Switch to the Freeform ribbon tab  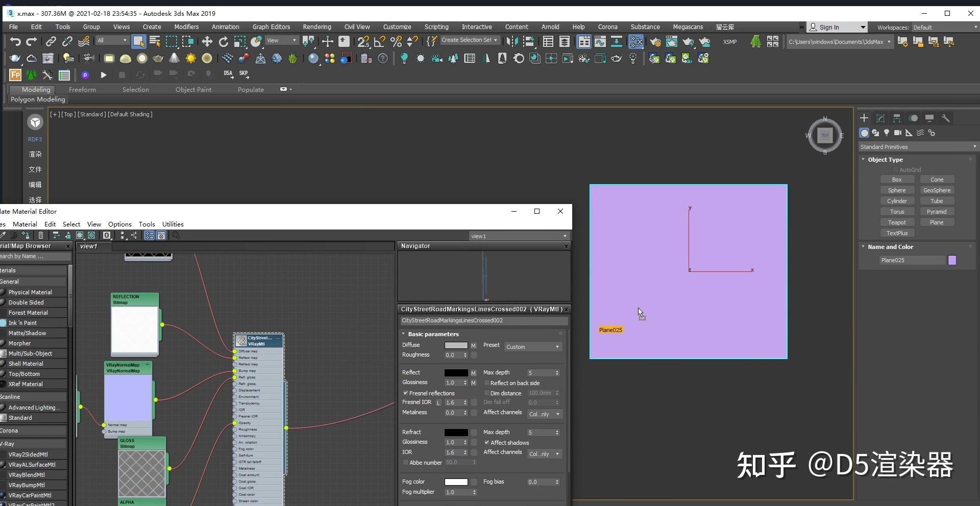[82, 89]
